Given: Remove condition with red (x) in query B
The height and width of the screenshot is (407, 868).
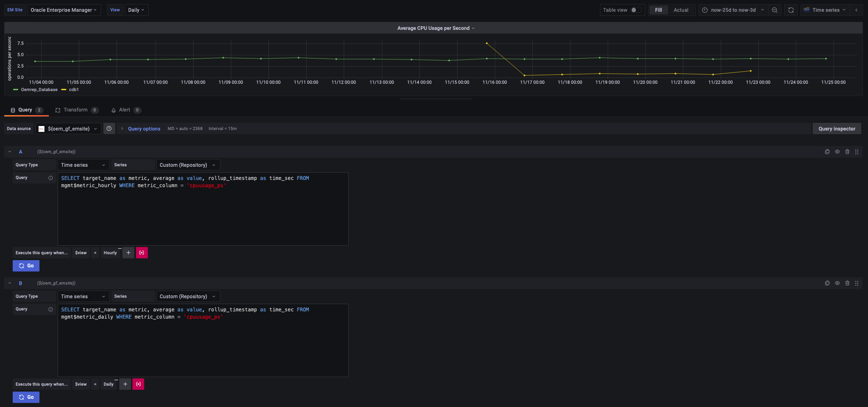Looking at the screenshot, I should pos(138,384).
